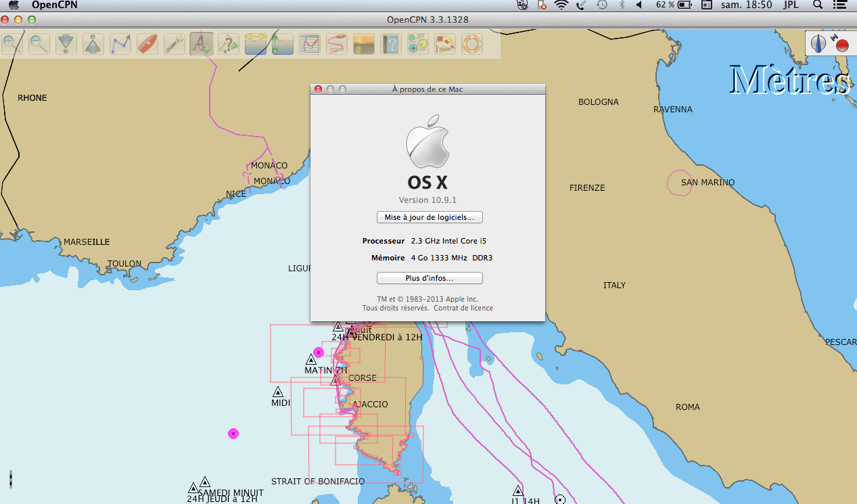The image size is (857, 504).
Task: Open About OpenCPN help book icon
Action: pos(391,45)
